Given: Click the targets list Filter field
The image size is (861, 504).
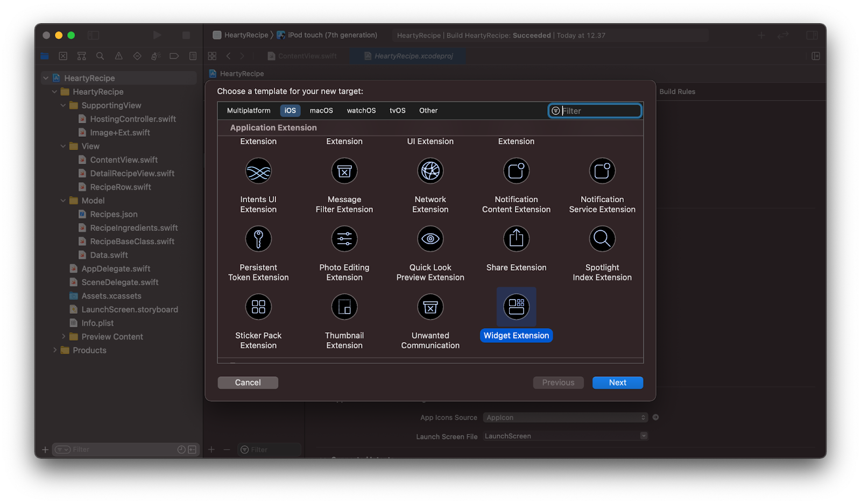Looking at the screenshot, I should click(x=269, y=450).
